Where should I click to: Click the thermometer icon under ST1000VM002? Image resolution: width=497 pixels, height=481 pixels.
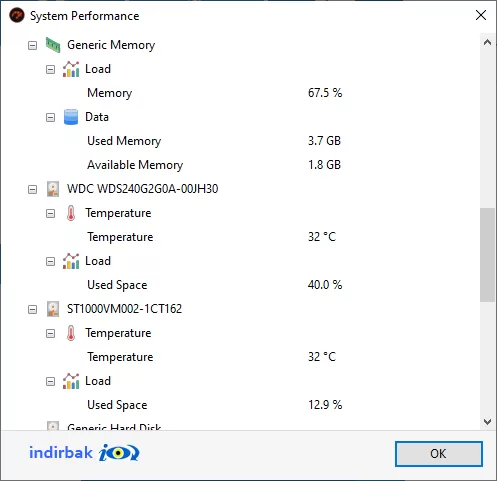click(x=71, y=333)
